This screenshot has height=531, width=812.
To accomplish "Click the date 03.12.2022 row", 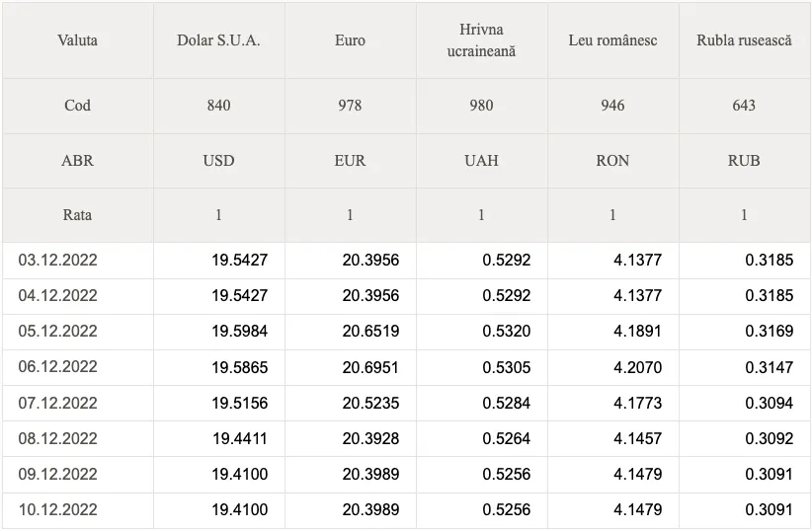I will coord(406,261).
